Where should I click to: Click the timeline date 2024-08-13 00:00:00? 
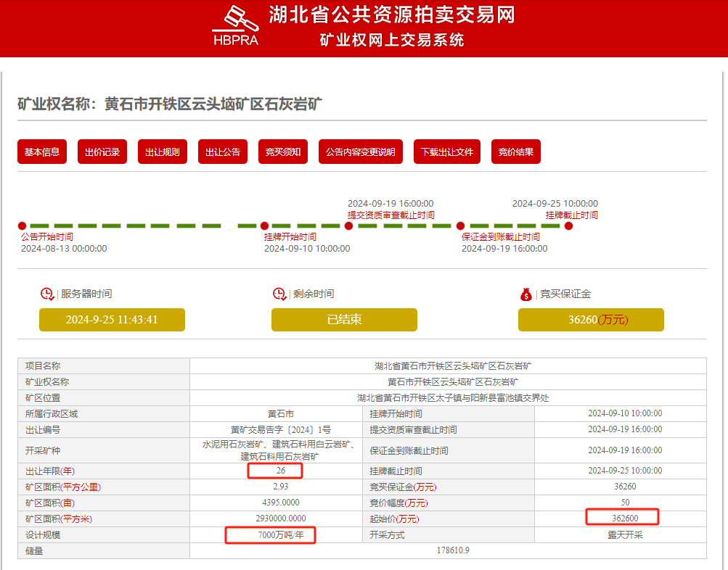pyautogui.click(x=64, y=249)
